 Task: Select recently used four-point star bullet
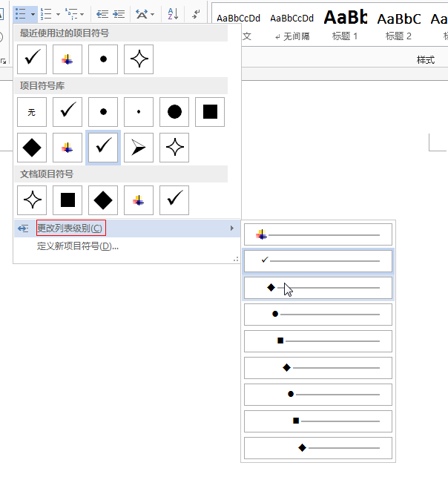coord(139,59)
